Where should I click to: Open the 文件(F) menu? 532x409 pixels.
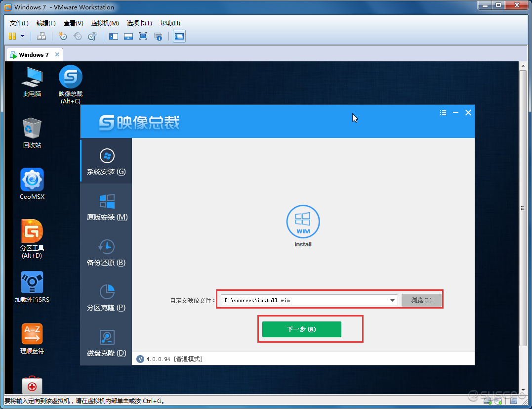pyautogui.click(x=19, y=23)
